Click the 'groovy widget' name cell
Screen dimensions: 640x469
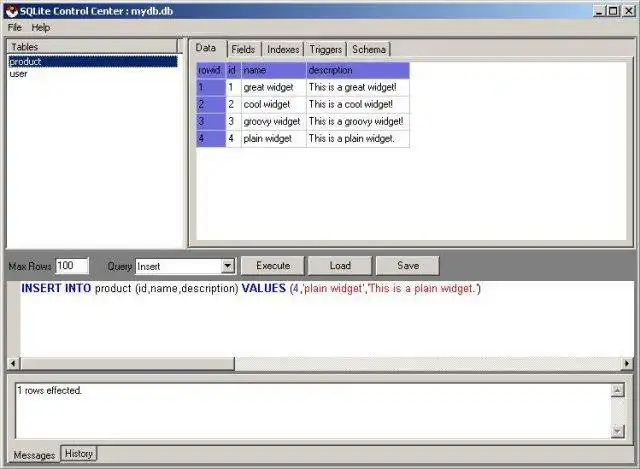pyautogui.click(x=273, y=121)
